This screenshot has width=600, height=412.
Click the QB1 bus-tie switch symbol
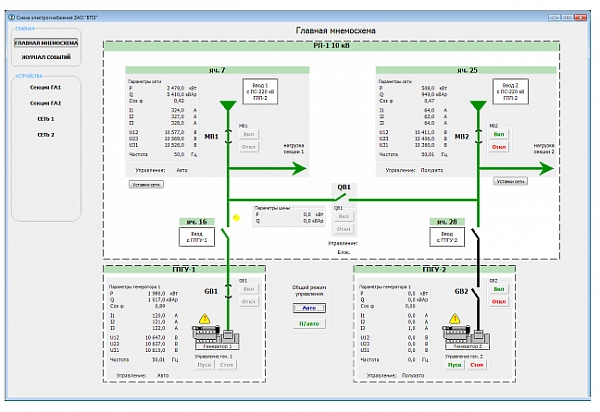coord(343,197)
